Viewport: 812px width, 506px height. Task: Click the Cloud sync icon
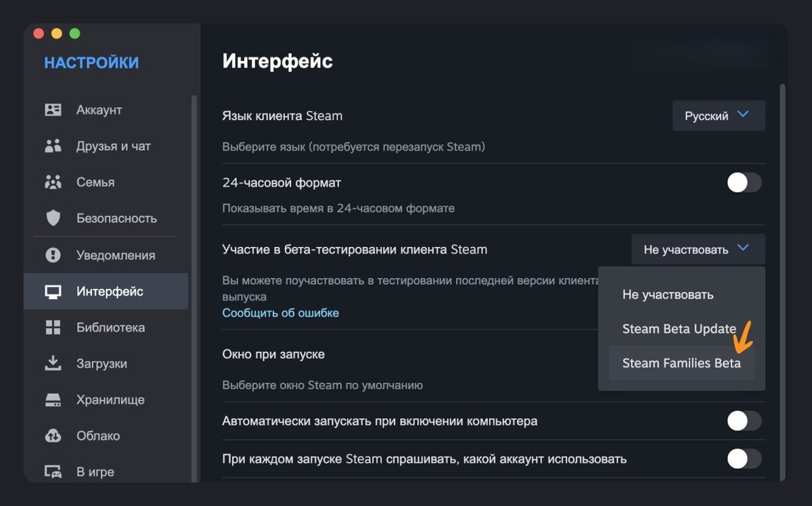tap(53, 436)
